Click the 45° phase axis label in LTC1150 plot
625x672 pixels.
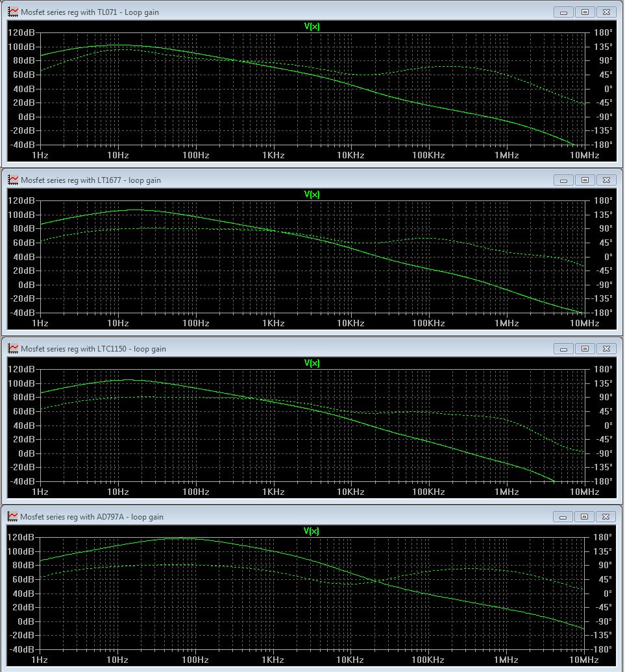tap(606, 411)
